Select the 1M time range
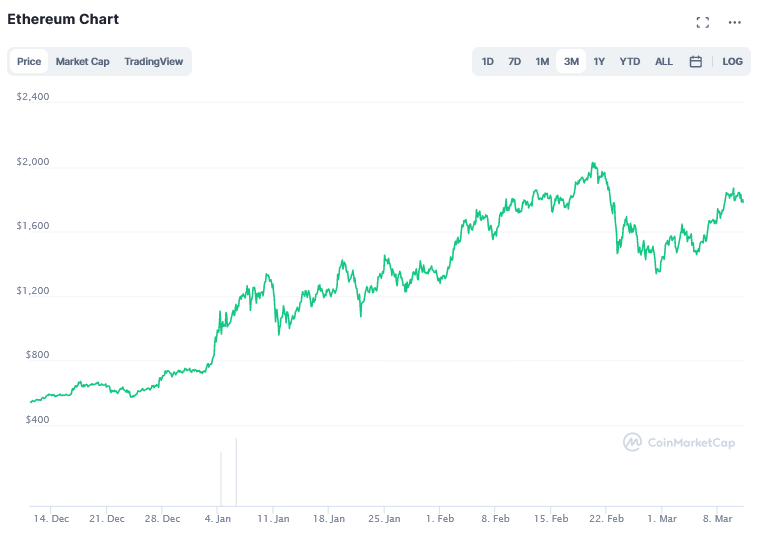This screenshot has height=534, width=762. pyautogui.click(x=542, y=62)
